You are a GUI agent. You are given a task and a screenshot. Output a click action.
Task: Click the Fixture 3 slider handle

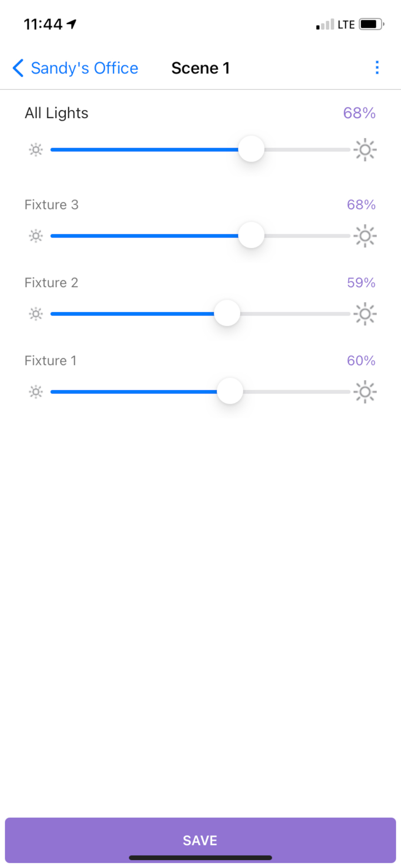point(251,235)
